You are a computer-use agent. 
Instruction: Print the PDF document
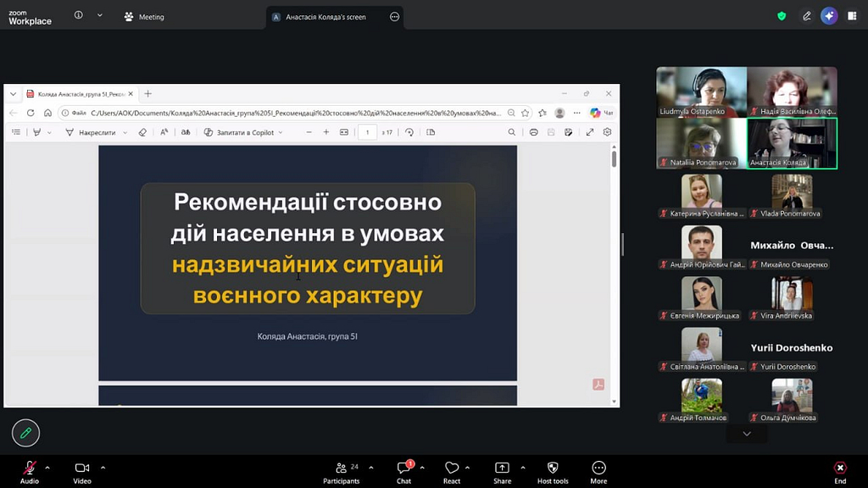534,132
